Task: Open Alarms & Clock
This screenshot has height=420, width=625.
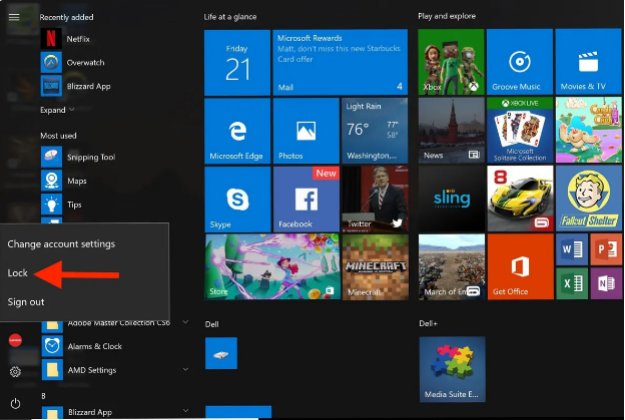Action: click(82, 346)
